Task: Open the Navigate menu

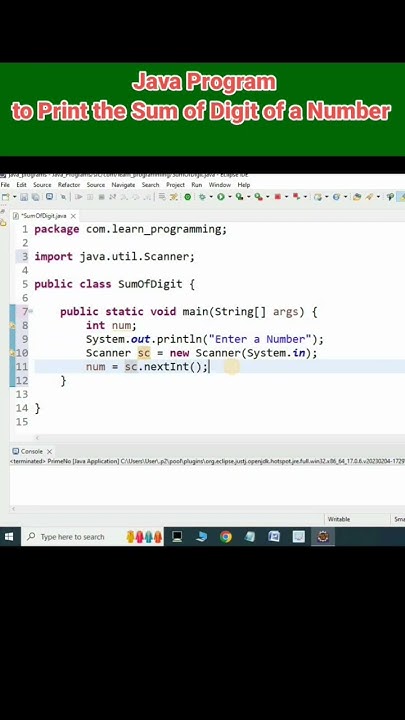Action: 124,185
